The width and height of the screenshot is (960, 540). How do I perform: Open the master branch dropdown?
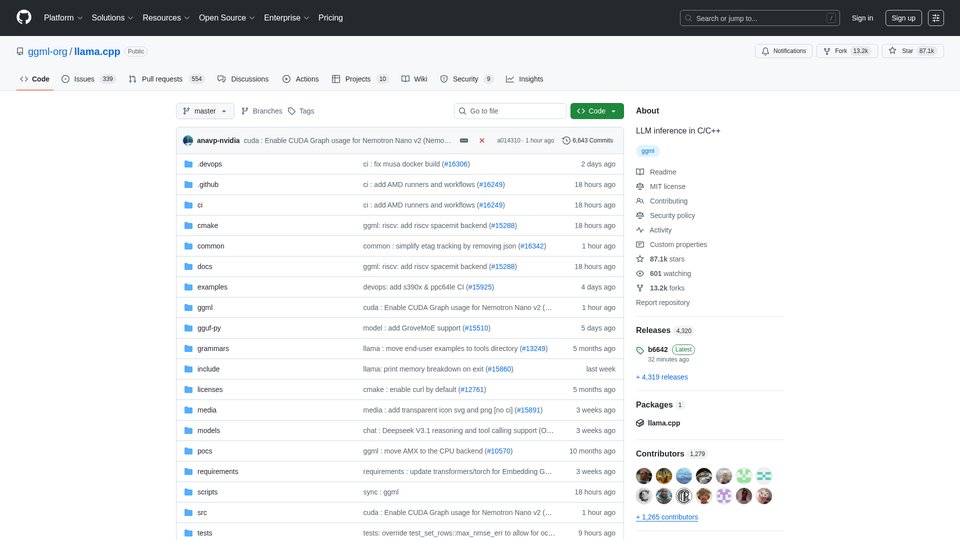205,111
